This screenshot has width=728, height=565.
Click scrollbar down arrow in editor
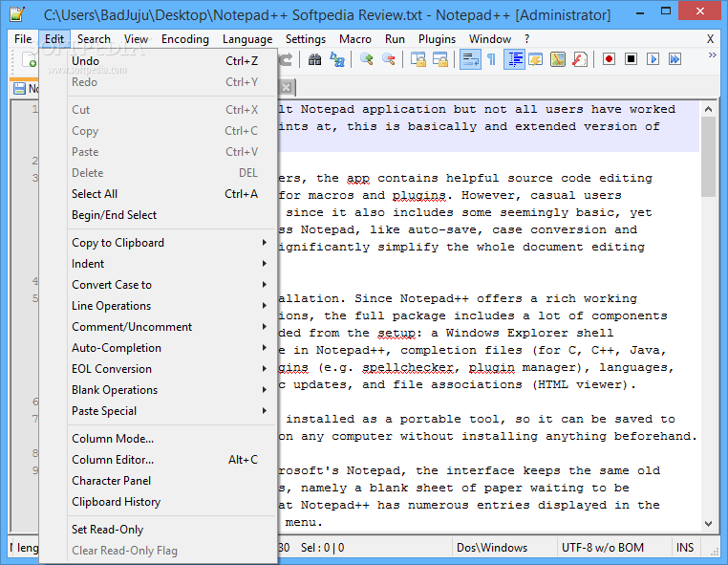point(708,524)
